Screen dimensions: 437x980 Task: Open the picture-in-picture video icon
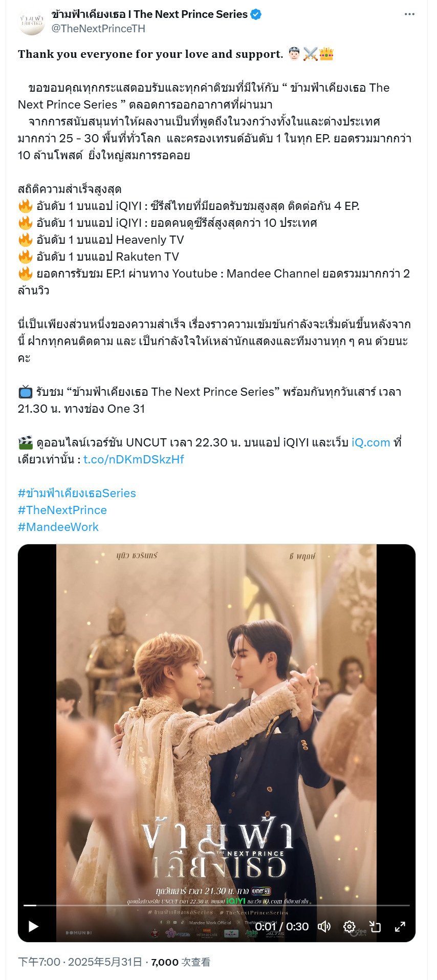(x=375, y=926)
